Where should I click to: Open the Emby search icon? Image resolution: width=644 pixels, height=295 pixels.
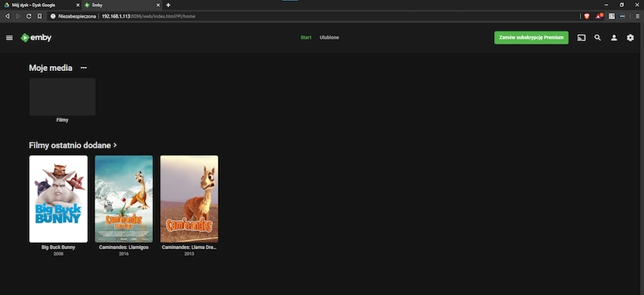597,38
